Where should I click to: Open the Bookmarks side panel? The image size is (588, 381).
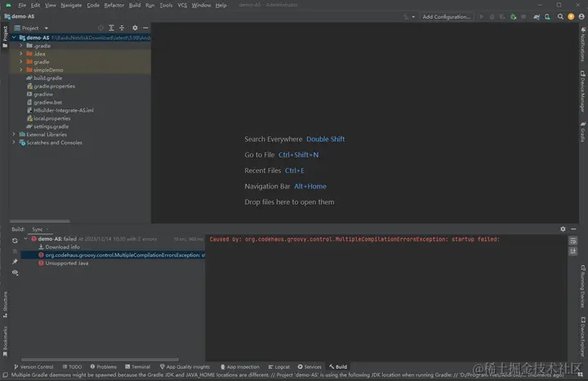5,341
